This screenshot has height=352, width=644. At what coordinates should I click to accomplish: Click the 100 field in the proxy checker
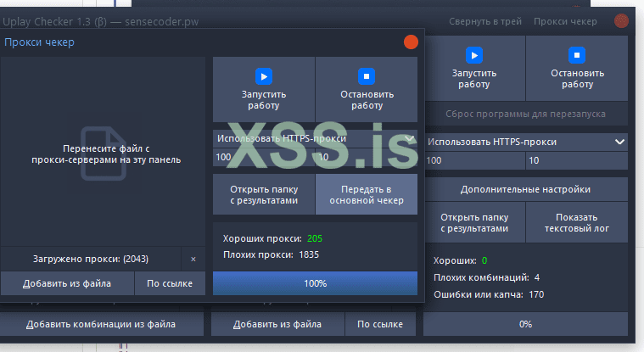point(264,157)
